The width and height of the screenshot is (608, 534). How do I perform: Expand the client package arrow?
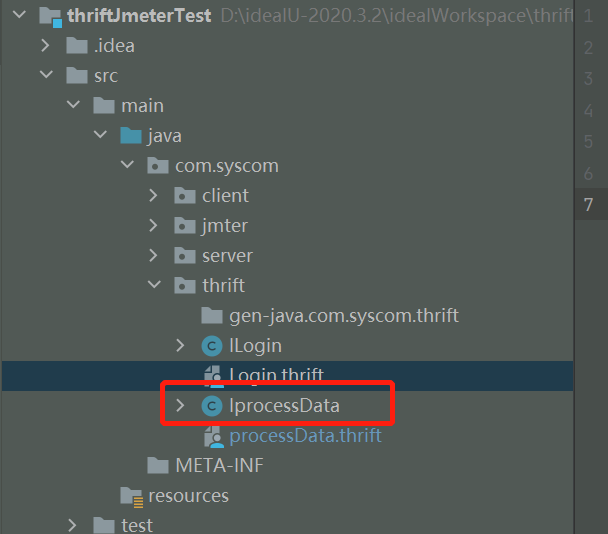[154, 195]
